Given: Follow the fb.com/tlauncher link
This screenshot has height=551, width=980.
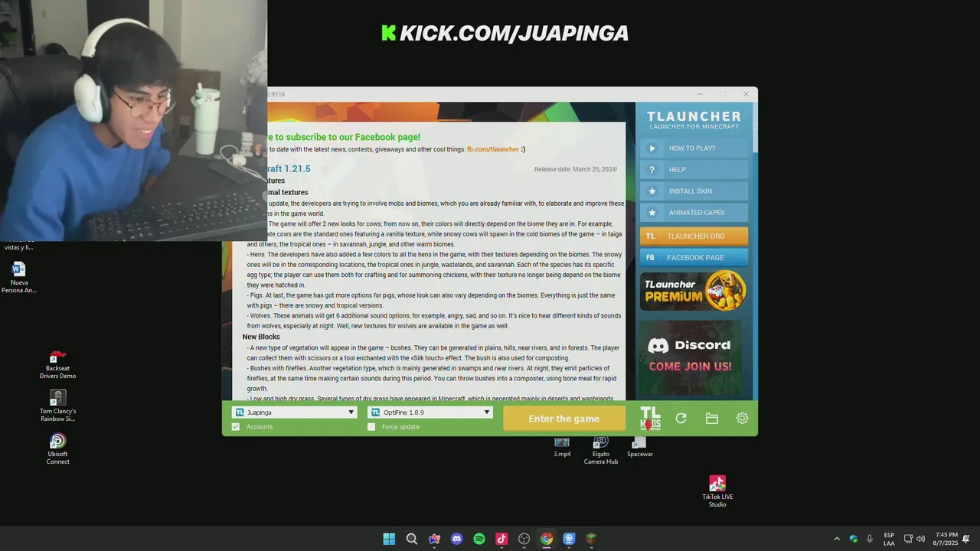Looking at the screenshot, I should click(x=492, y=149).
